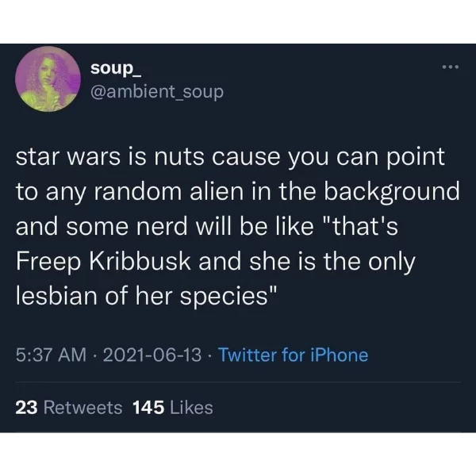Open the soup_ profile avatar
The width and height of the screenshot is (476, 476).
pos(48,79)
